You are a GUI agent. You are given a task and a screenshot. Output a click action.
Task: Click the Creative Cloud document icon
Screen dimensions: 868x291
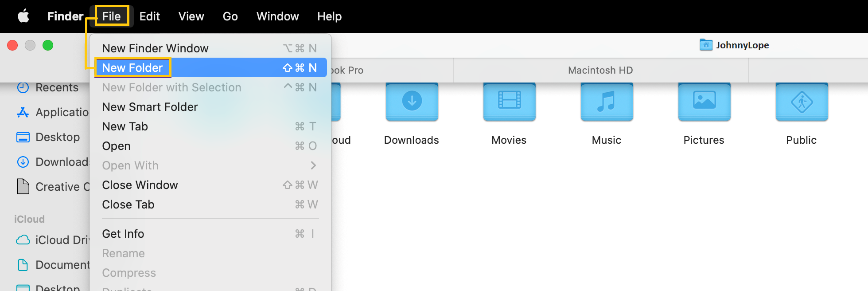click(x=23, y=187)
